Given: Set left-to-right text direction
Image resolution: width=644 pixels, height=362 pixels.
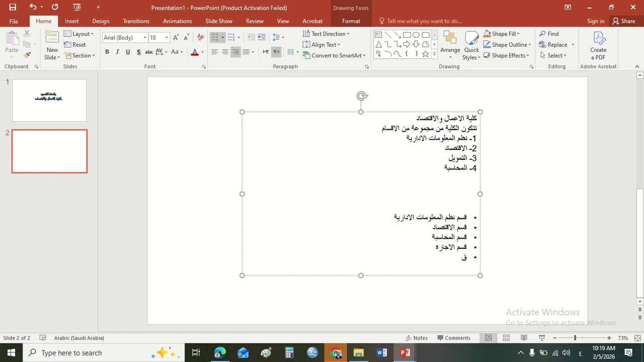Looking at the screenshot, I should click(x=266, y=52).
